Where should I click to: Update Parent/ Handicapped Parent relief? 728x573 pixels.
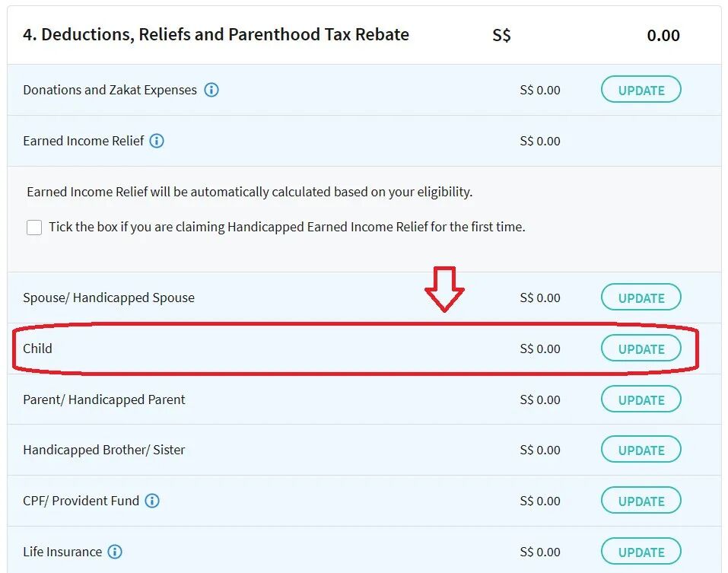click(641, 400)
